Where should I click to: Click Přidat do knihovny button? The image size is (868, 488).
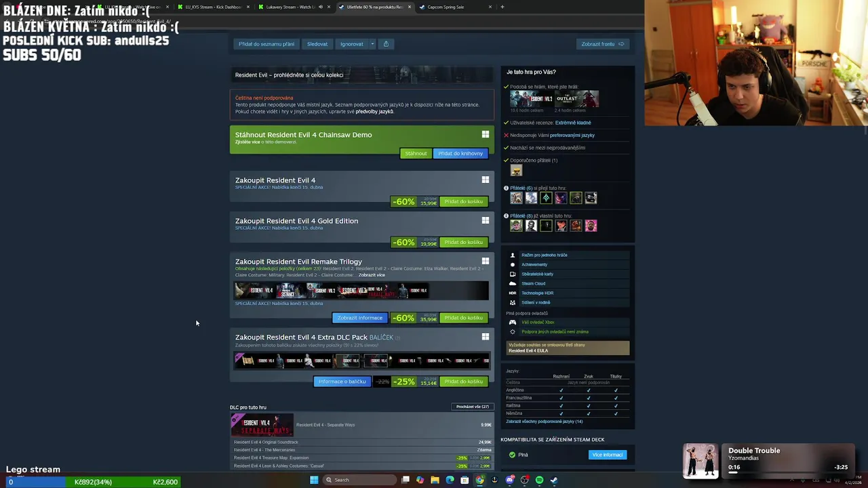click(x=460, y=153)
